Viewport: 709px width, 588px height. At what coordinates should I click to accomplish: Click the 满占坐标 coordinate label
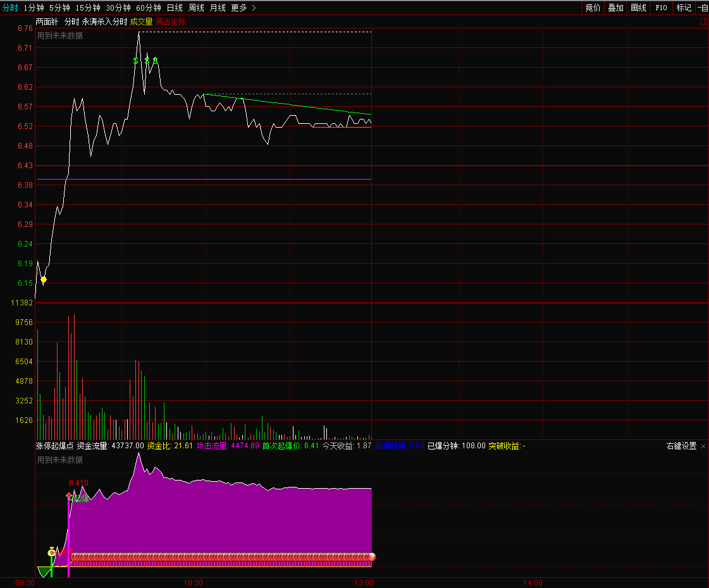click(171, 21)
